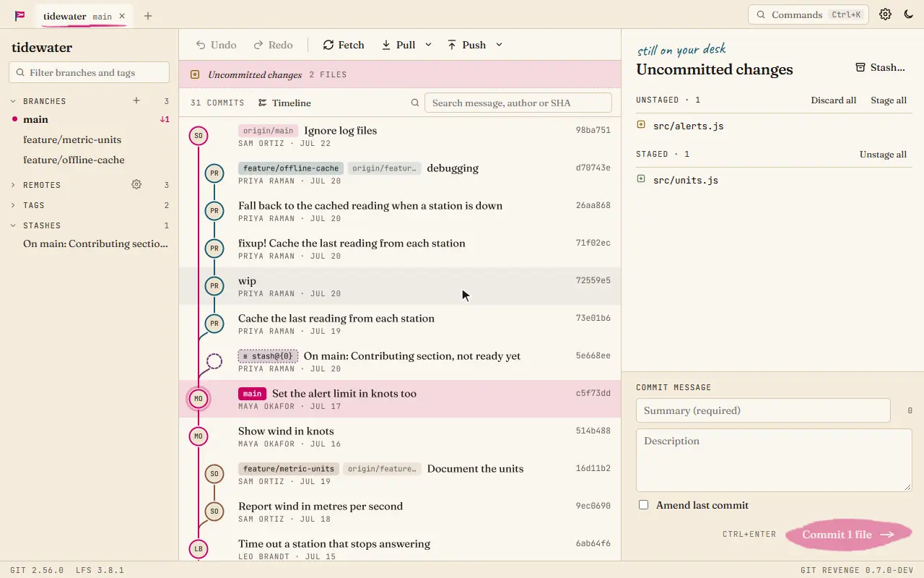This screenshot has width=924, height=578.
Task: Select feature/offline-cache branch
Action: (x=90, y=160)
